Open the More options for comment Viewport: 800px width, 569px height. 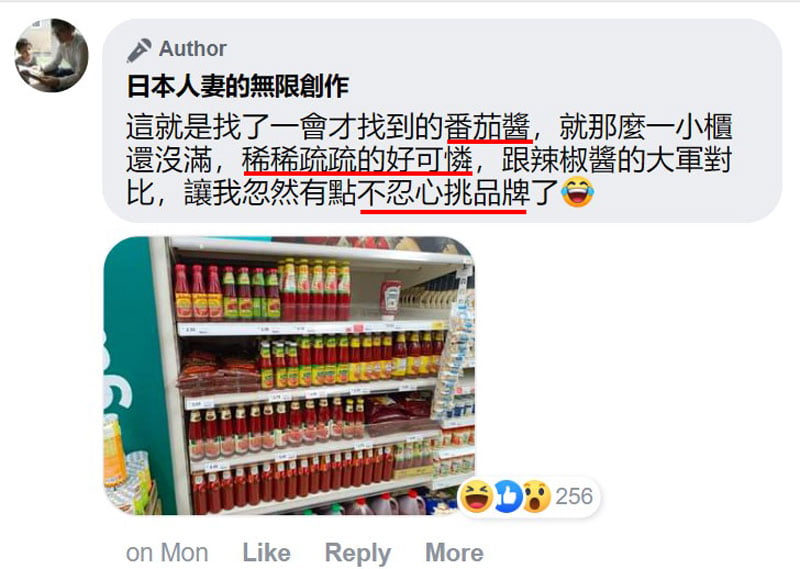tap(454, 553)
